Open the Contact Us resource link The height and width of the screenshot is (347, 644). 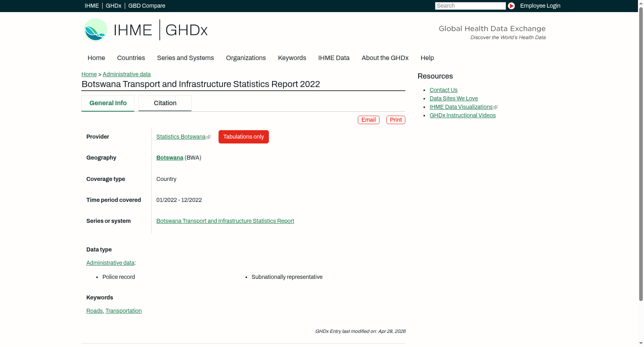(444, 90)
